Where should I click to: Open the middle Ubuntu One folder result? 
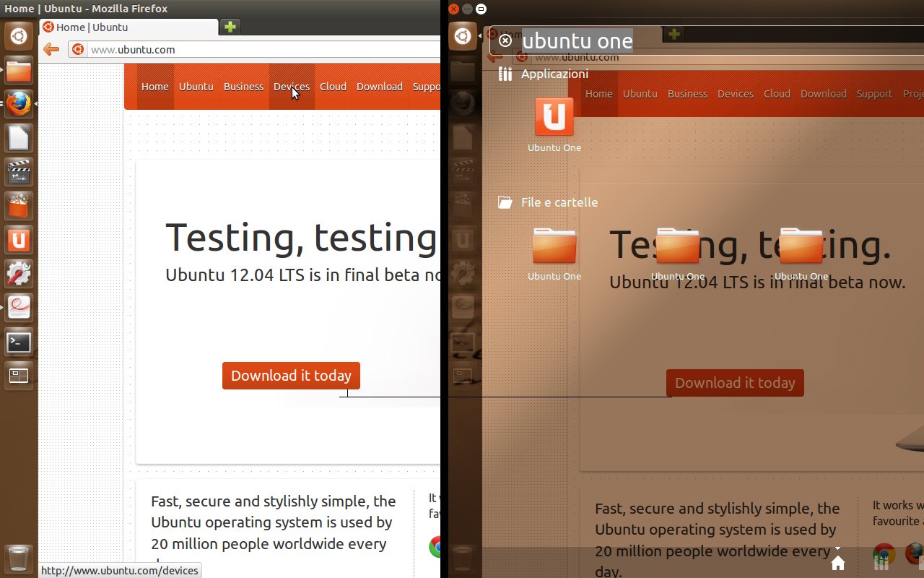678,254
